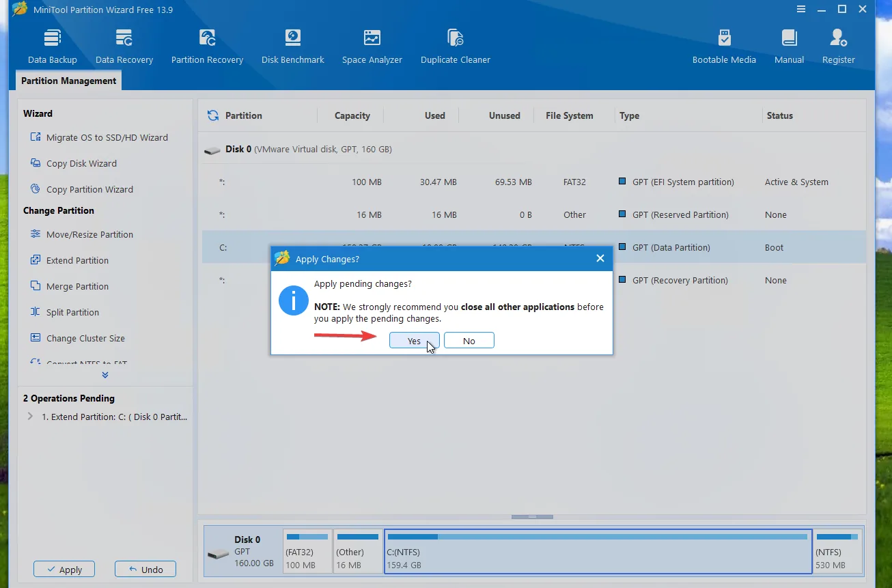Select the pending operation '1. Extend Partition: C:'
The image size is (892, 588).
pos(114,417)
